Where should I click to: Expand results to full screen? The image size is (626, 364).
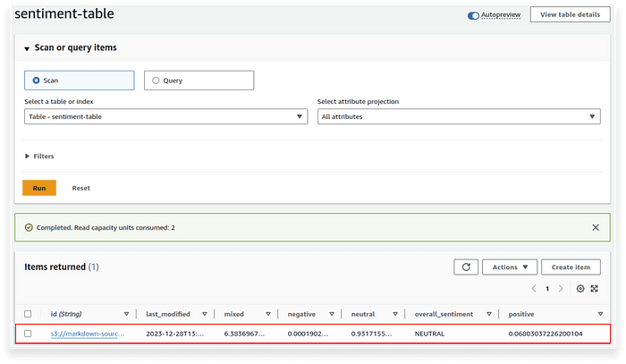594,289
